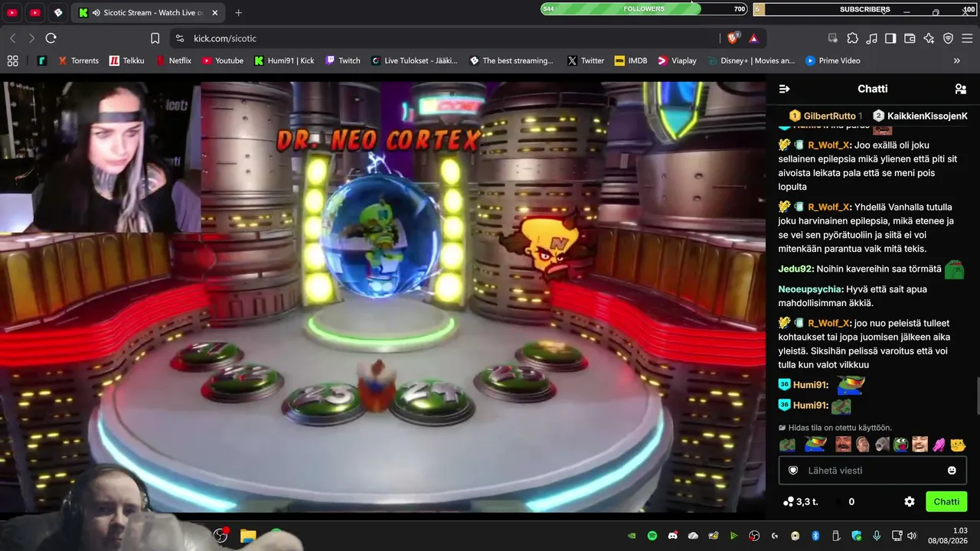This screenshot has height=551, width=980.
Task: Toggle the browser sidebar panel icon
Action: (890, 38)
